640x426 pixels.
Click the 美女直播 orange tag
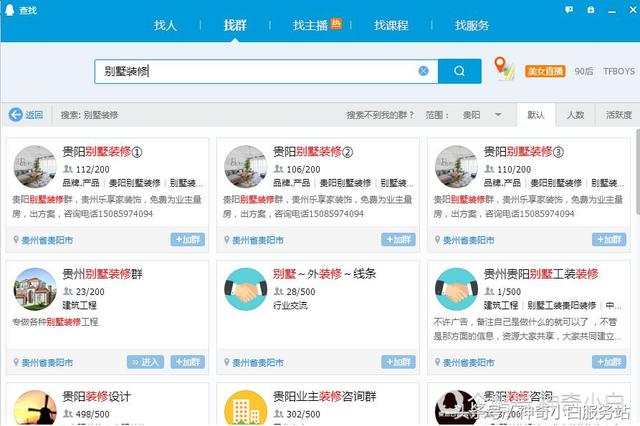545,71
